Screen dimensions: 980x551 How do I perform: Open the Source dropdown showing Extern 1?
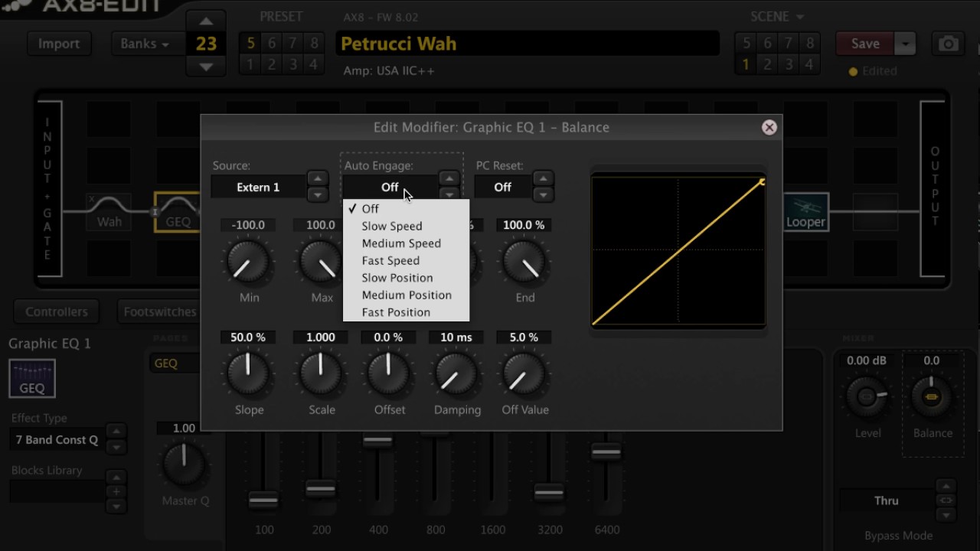coord(258,187)
